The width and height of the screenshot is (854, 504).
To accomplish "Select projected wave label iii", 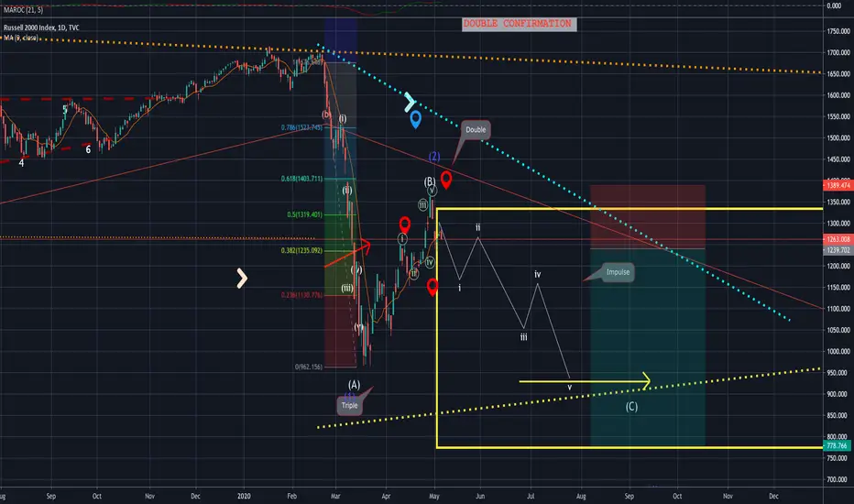I will pos(523,337).
